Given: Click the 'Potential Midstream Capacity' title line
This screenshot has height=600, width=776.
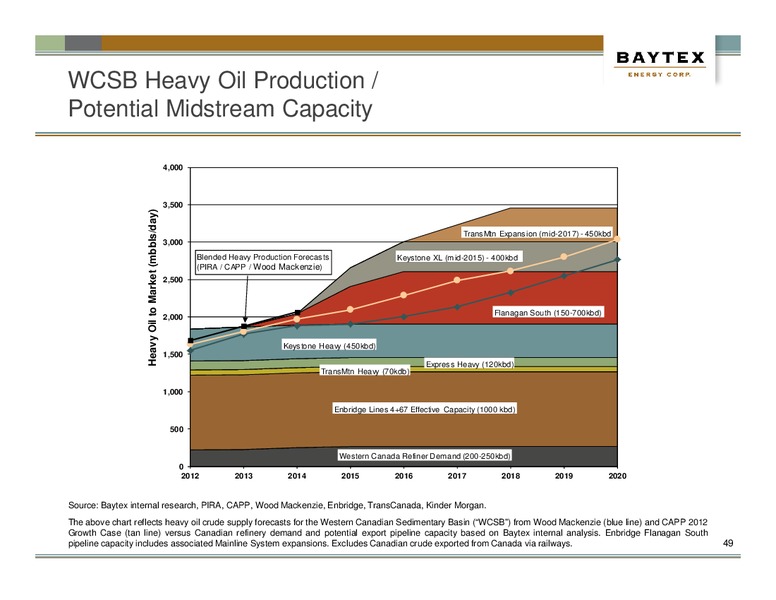Looking at the screenshot, I should click(220, 109).
